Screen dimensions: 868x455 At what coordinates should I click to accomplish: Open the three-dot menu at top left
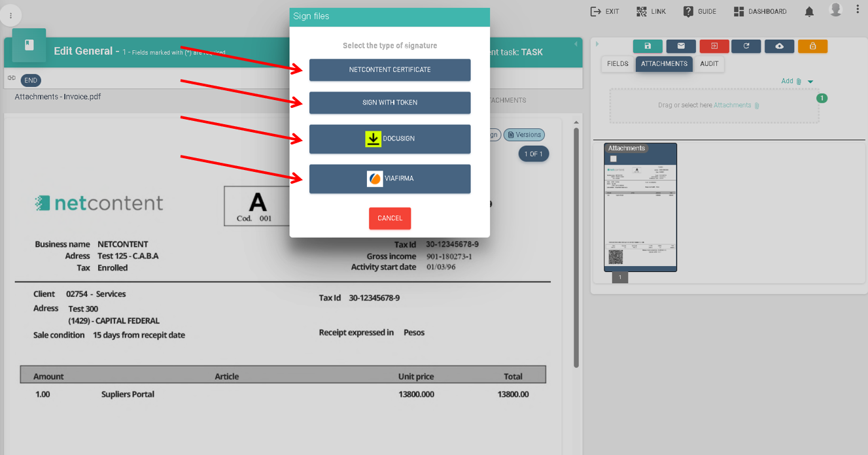coord(11,16)
